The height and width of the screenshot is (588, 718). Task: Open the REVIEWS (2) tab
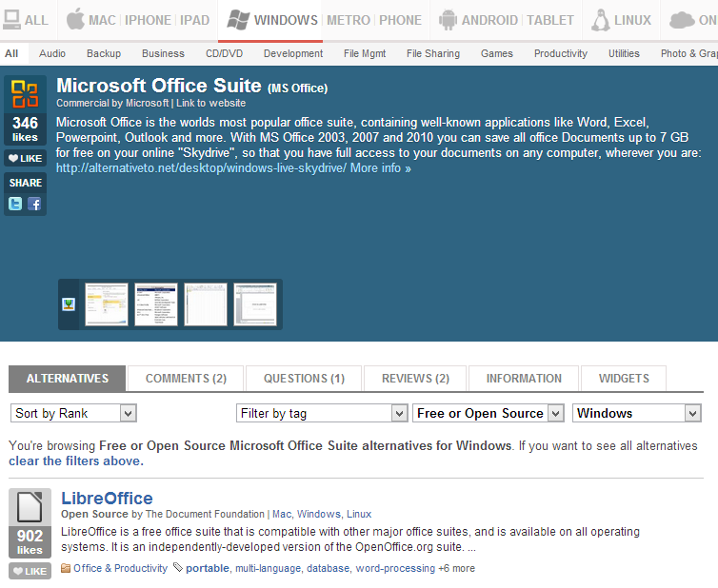click(415, 379)
